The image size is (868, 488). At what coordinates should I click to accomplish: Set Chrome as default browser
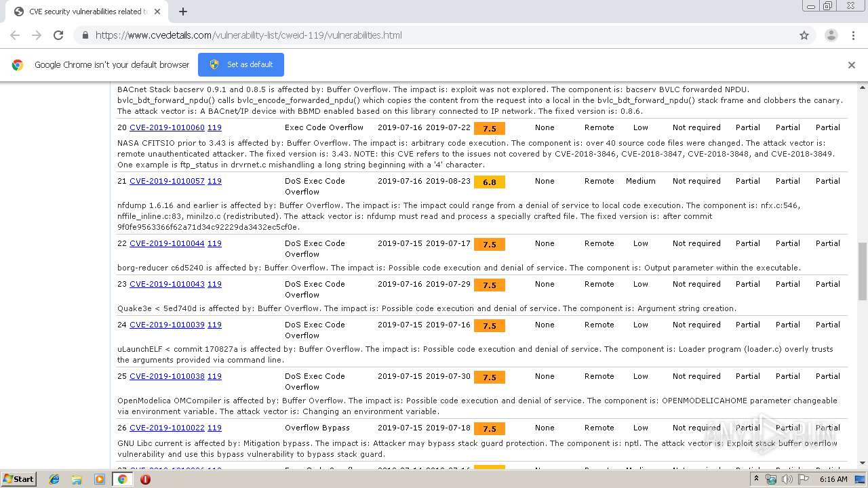tap(241, 64)
